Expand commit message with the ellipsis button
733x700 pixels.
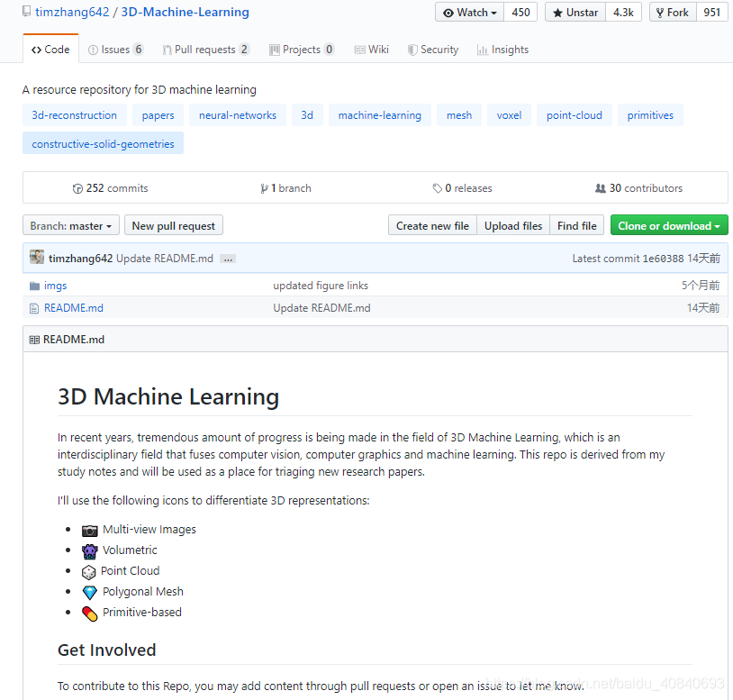pos(228,259)
